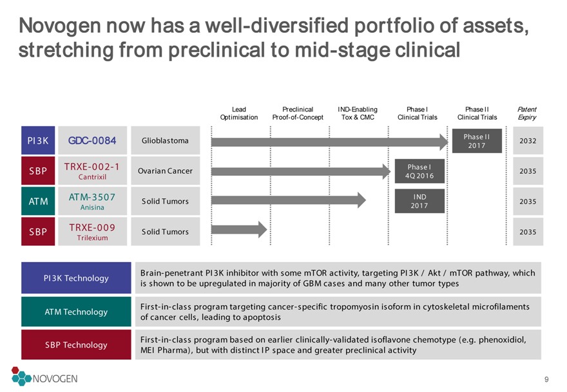The image size is (567, 392).
Task: Click the GDC-0084 progress arrow
Action: pos(330,142)
